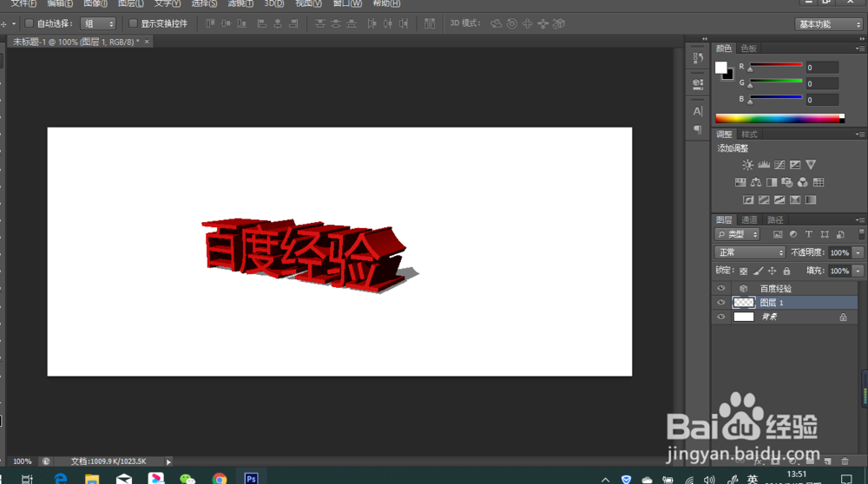Select the 未标题-1 document tab
868x484 pixels.
click(76, 42)
